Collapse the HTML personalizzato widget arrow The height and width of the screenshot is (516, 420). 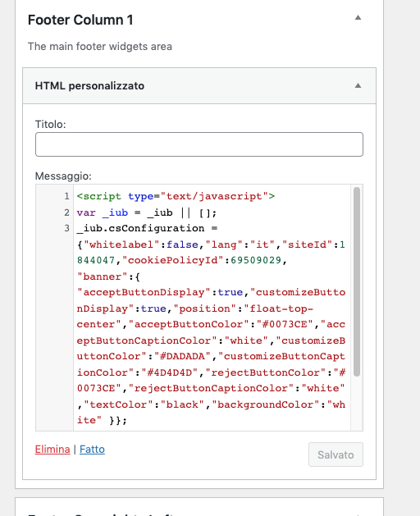(358, 86)
